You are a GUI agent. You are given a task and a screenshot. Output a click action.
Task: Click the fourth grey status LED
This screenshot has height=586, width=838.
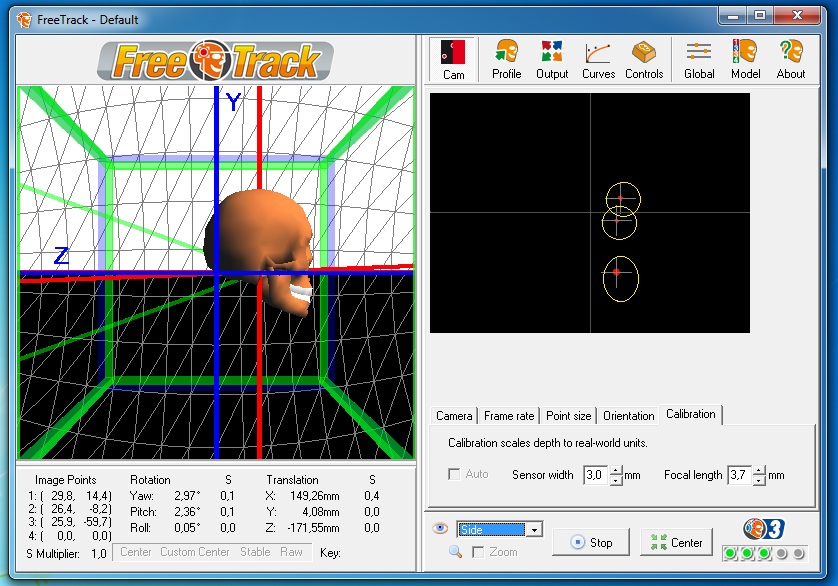781,553
